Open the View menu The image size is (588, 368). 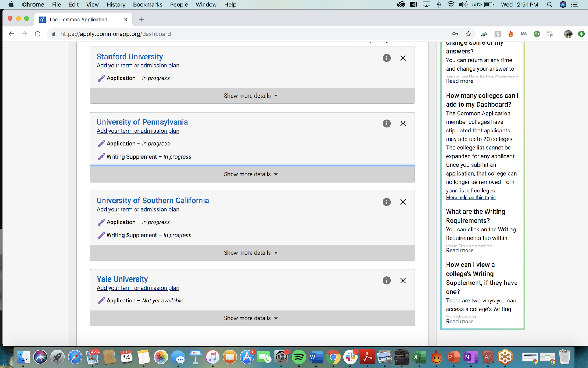tap(93, 4)
